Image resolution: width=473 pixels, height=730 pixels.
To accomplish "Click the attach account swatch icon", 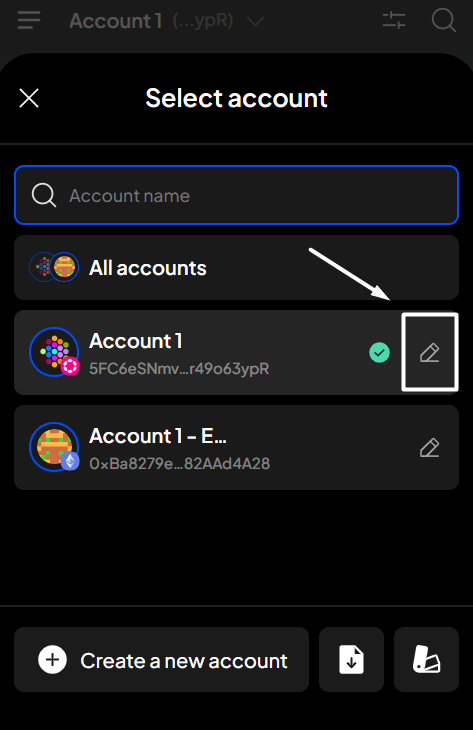I will (426, 659).
